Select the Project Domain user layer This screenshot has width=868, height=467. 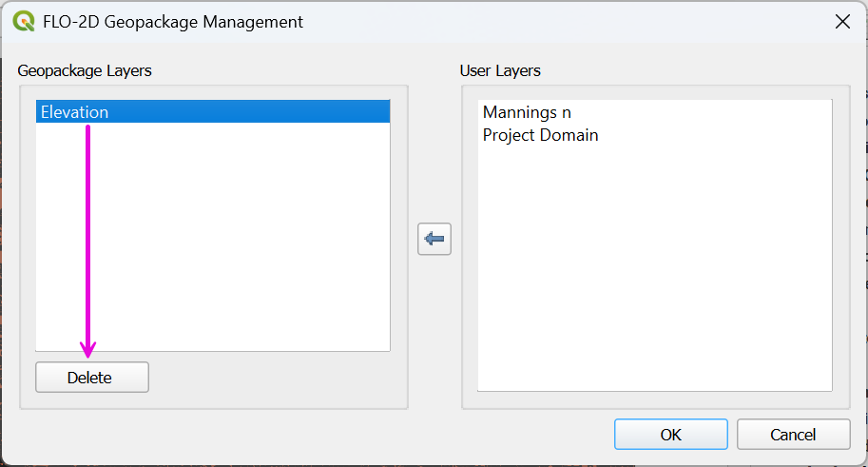(x=540, y=135)
